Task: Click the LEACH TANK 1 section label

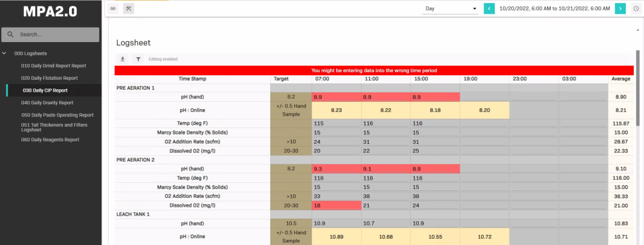Action: tap(133, 214)
